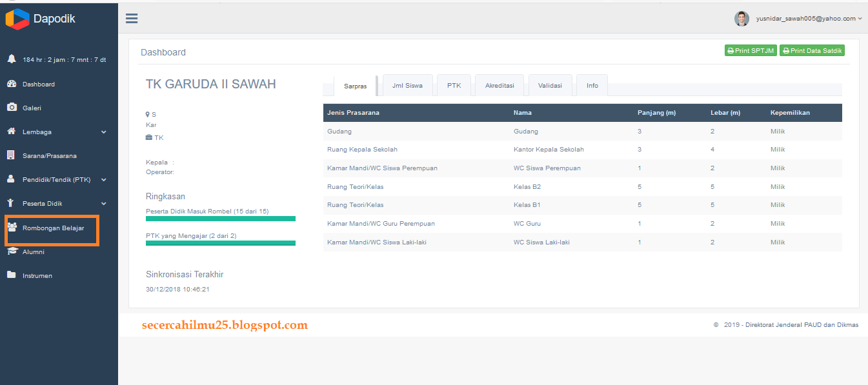Open the Instrumen menu item
This screenshot has height=385, width=868.
(37, 275)
